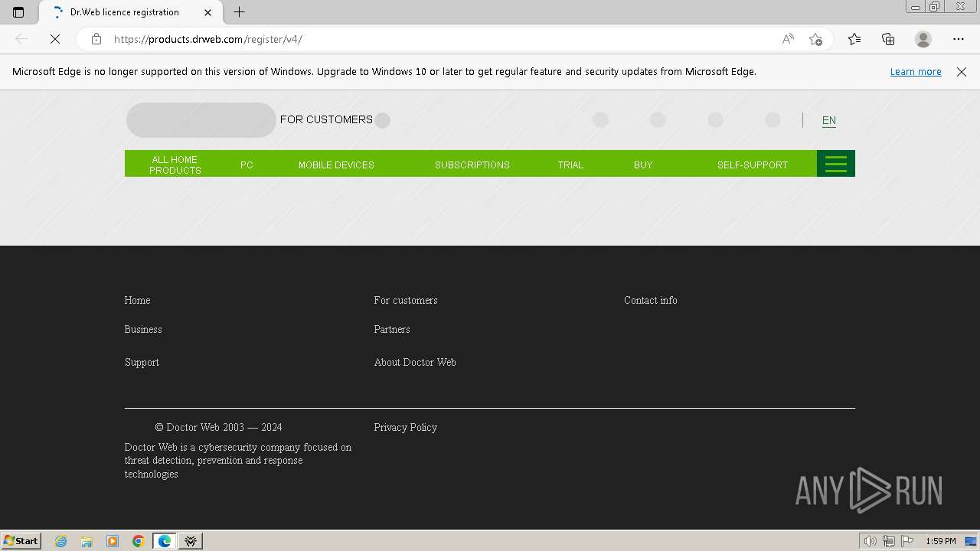Open Edge Settings and more menu
Viewport: 980px width, 551px height.
[x=959, y=39]
